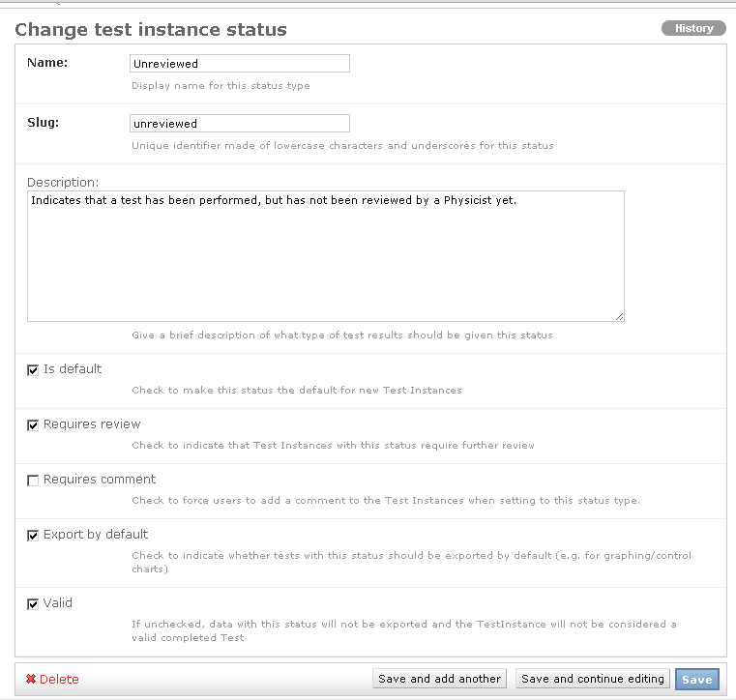Click the Description: label
This screenshot has height=700, width=736.
(63, 182)
